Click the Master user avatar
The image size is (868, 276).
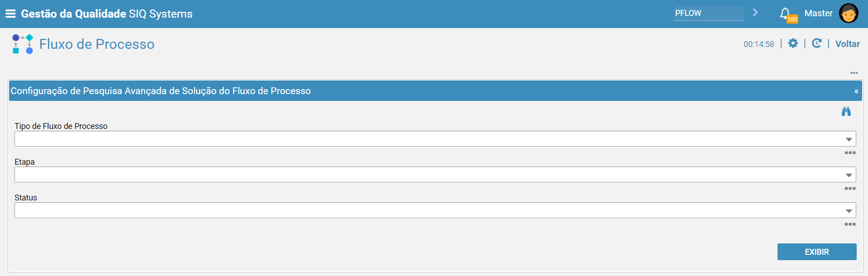click(x=849, y=13)
